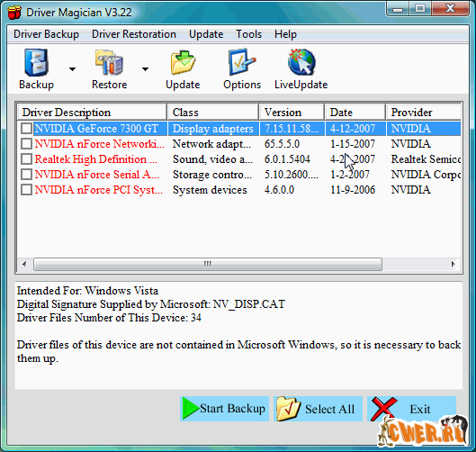Click the Driver Files Number line
476x452 pixels.
(x=109, y=318)
